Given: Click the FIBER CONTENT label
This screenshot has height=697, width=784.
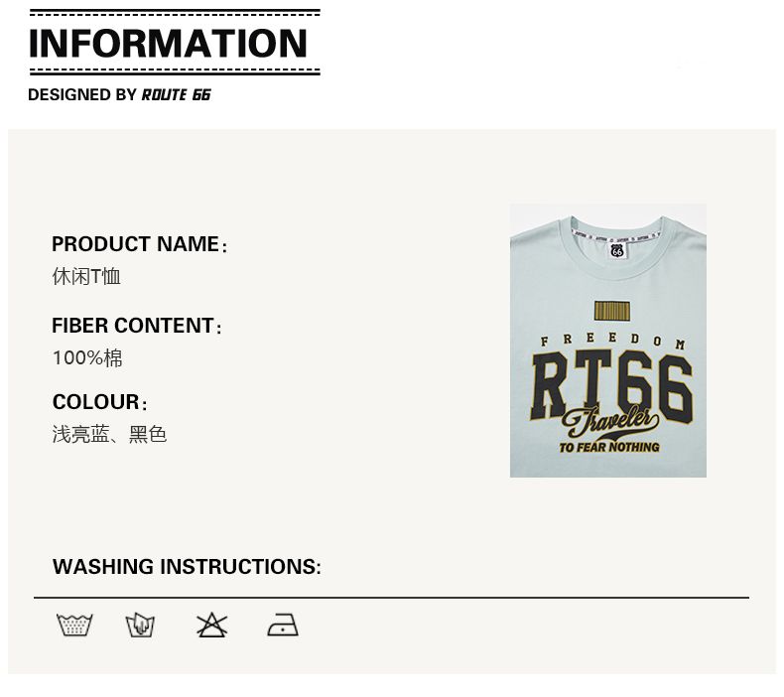Looking at the screenshot, I should point(133,326).
